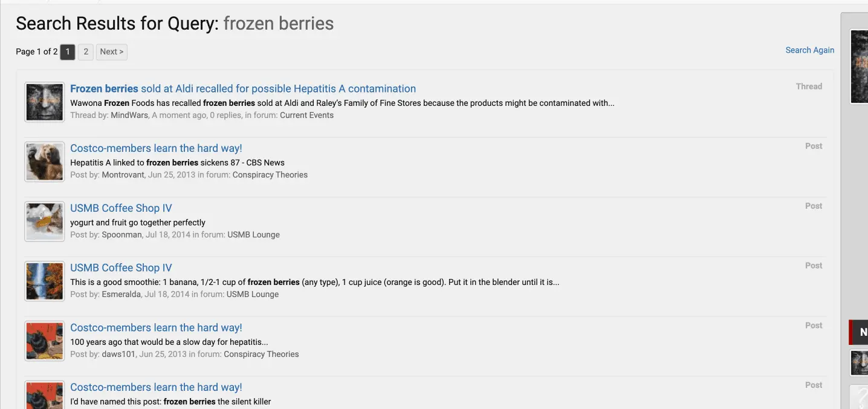The height and width of the screenshot is (409, 868).
Task: Open Costco-members post by daws101
Action: click(156, 328)
